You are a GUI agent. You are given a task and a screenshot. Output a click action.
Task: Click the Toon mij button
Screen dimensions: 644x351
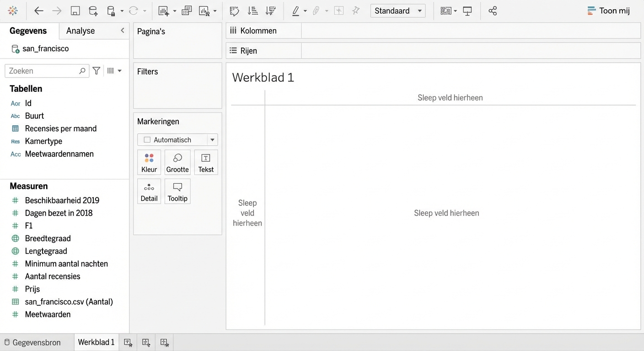tap(608, 11)
